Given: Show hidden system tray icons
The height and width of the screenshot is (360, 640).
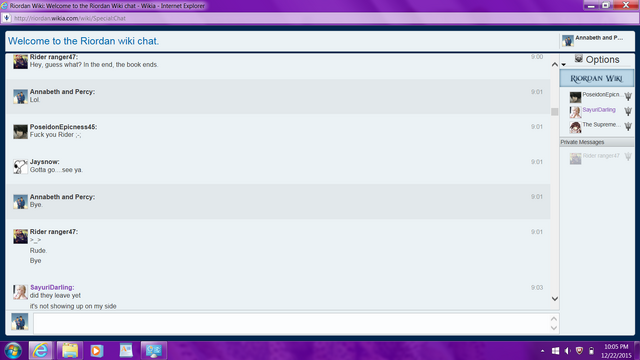Looking at the screenshot, I should pyautogui.click(x=542, y=351).
